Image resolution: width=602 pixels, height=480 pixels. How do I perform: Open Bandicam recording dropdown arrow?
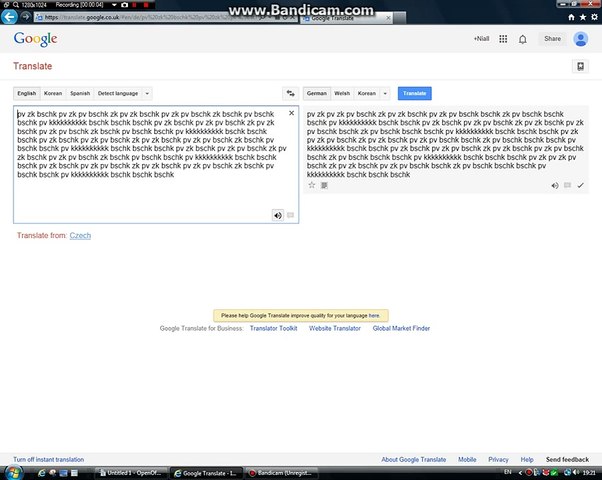114,5
